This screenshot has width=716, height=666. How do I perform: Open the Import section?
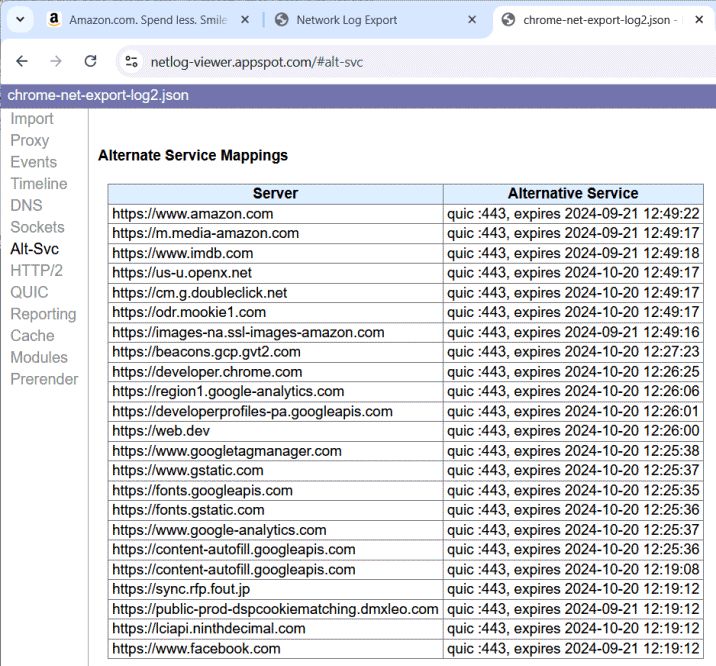(32, 119)
